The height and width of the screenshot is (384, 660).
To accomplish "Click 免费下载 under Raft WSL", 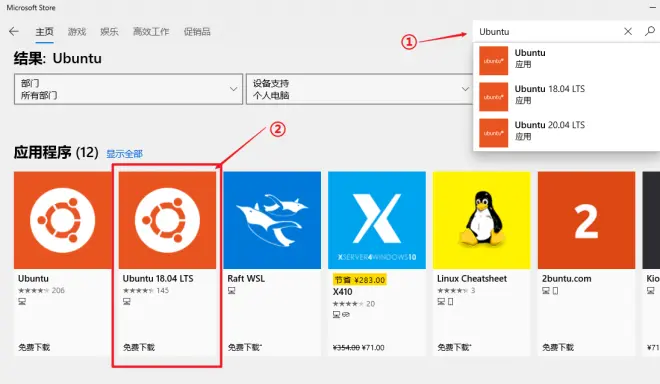I will tap(245, 347).
